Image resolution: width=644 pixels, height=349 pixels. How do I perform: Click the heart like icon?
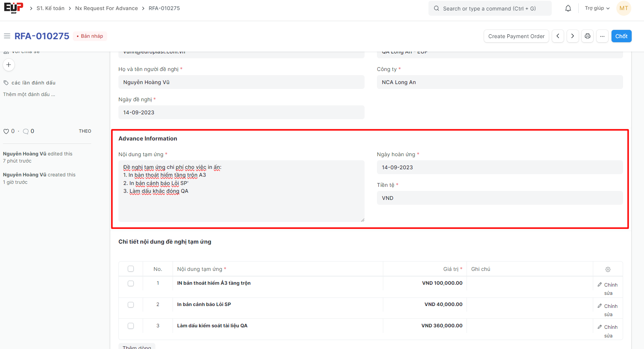tap(6, 132)
